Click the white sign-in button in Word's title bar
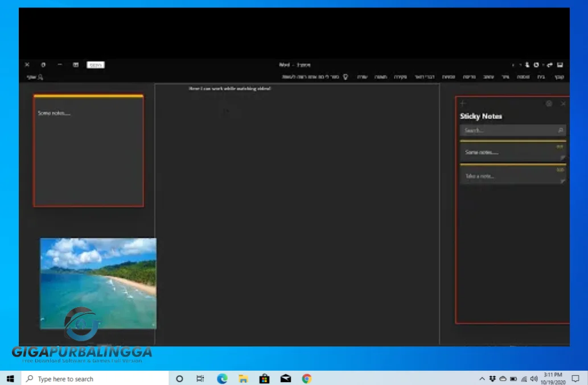588x385 pixels. tap(96, 65)
